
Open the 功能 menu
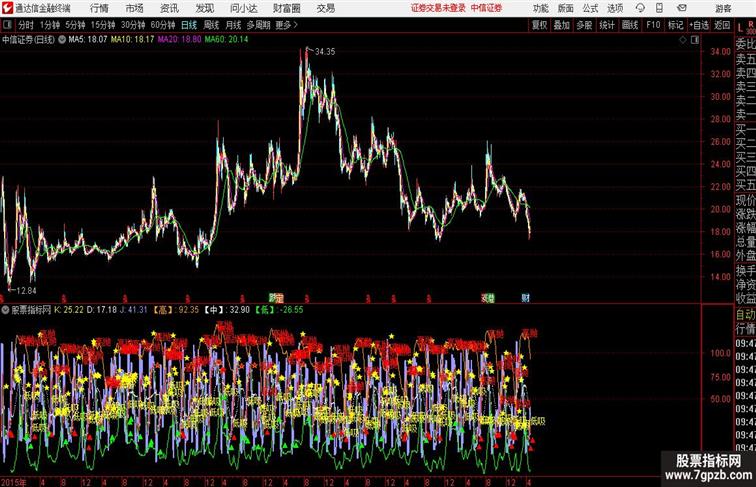(540, 8)
